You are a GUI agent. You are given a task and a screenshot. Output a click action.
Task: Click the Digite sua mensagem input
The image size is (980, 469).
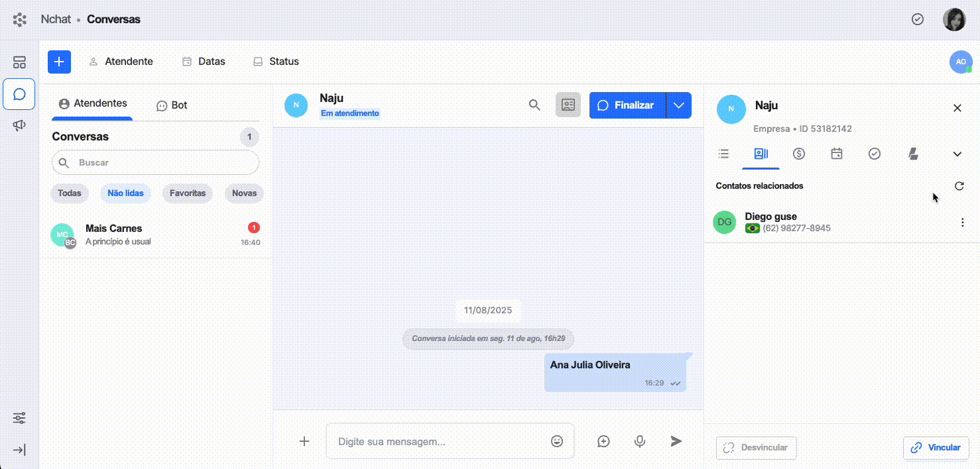450,441
